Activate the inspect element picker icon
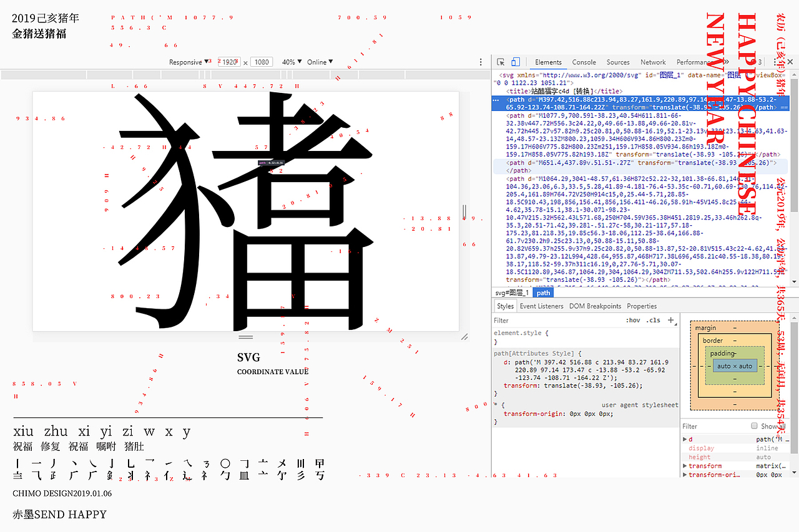 coord(501,62)
